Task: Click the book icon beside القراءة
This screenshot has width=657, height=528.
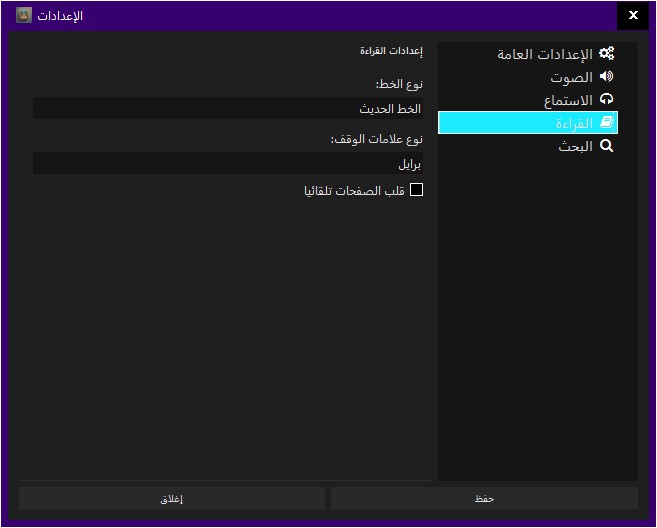Action: click(x=606, y=122)
